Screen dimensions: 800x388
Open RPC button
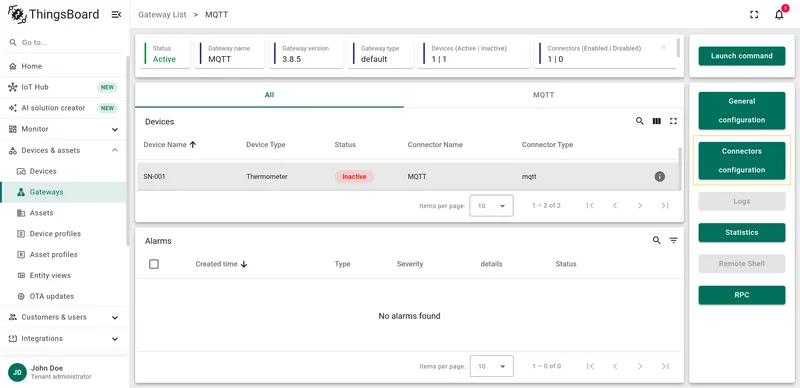tap(742, 295)
